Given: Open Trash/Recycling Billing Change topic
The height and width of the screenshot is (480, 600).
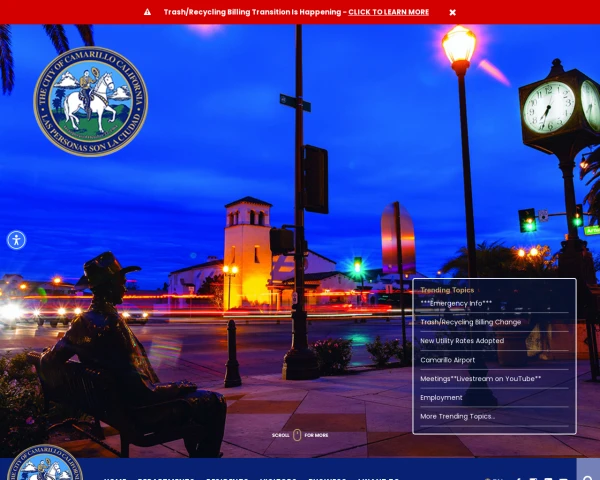Looking at the screenshot, I should [471, 322].
